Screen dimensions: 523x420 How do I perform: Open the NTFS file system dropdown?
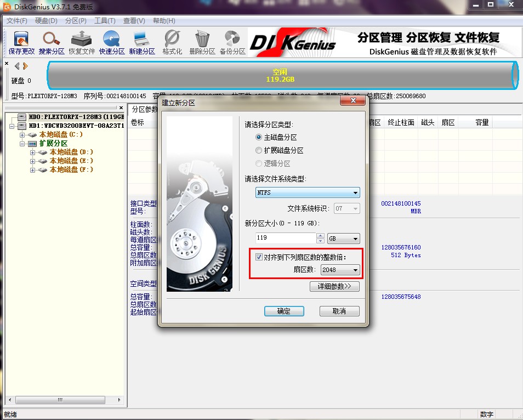point(356,192)
